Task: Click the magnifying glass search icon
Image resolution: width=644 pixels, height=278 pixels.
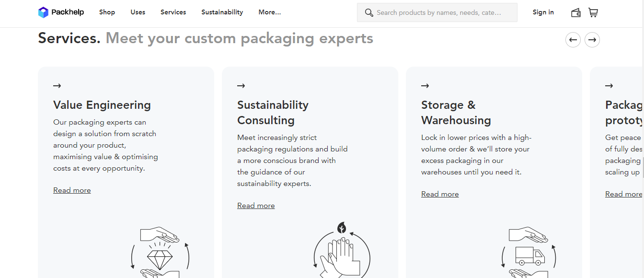Action: click(368, 12)
